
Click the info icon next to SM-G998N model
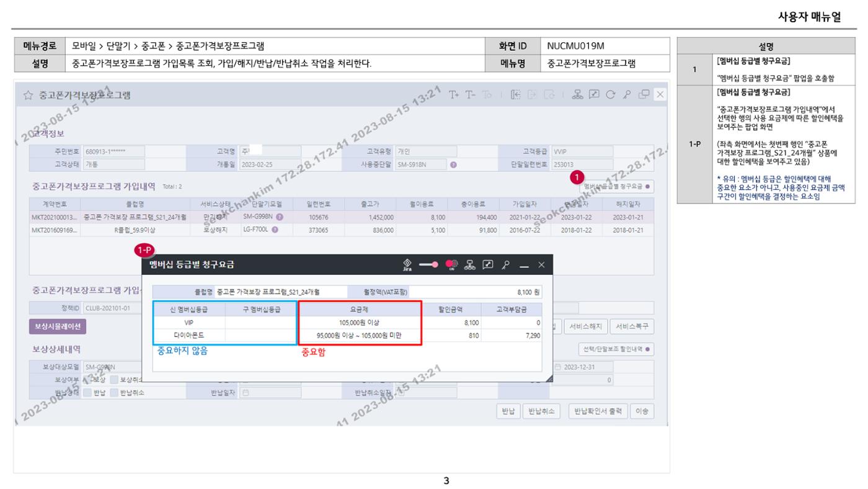[280, 217]
